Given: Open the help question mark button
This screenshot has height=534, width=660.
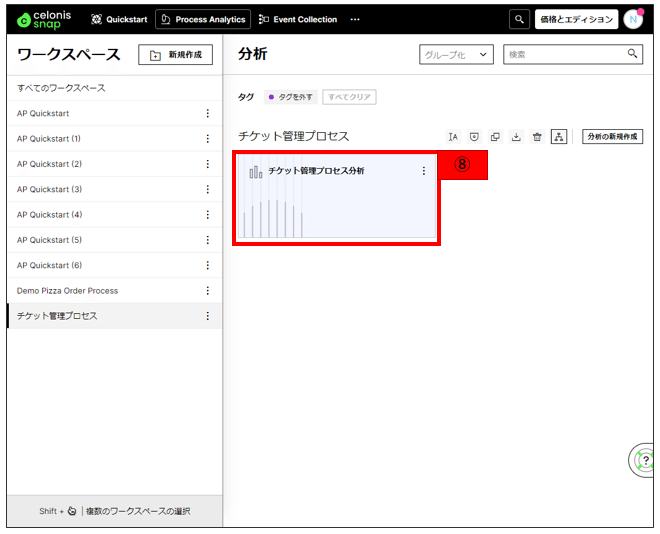Looking at the screenshot, I should [x=643, y=460].
